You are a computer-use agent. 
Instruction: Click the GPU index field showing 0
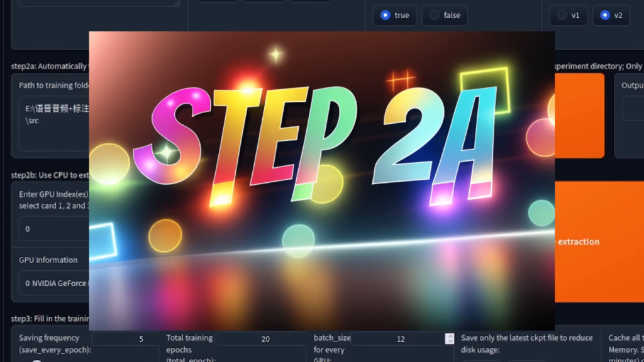click(54, 229)
